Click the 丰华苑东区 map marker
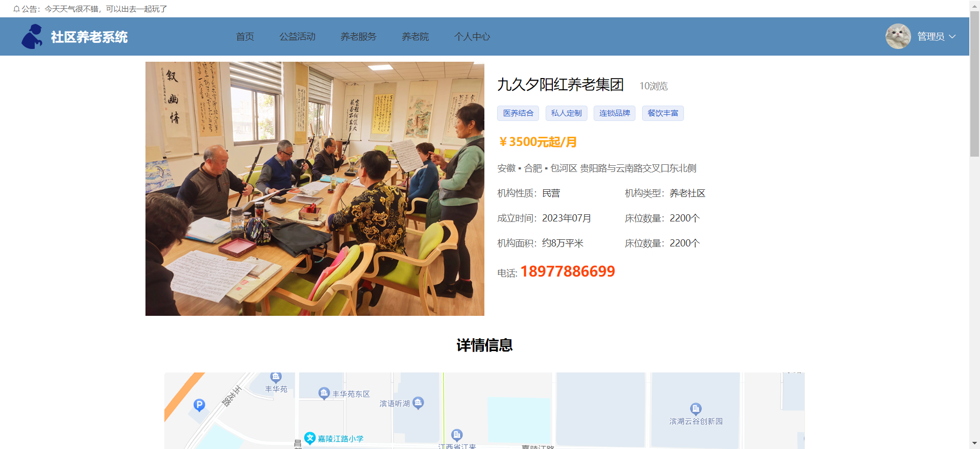 coord(324,393)
